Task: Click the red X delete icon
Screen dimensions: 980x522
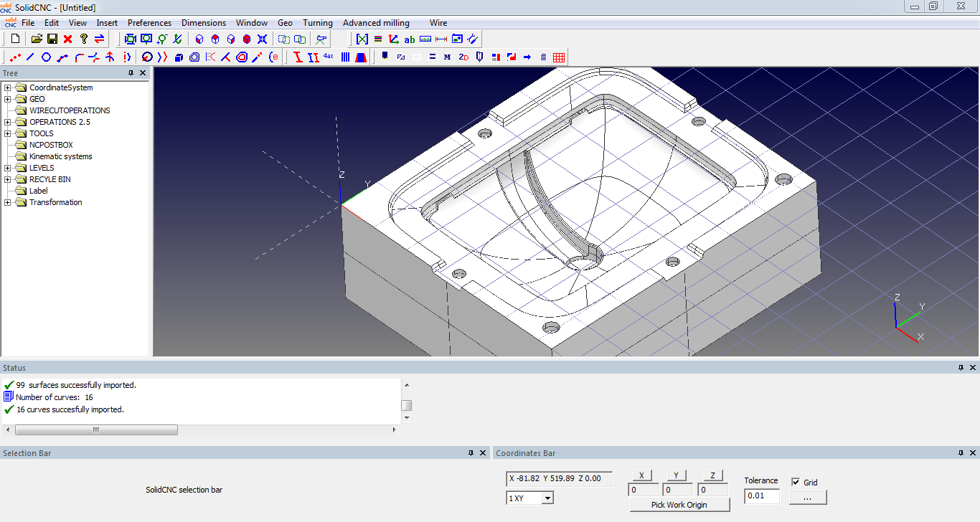Action: click(x=68, y=39)
